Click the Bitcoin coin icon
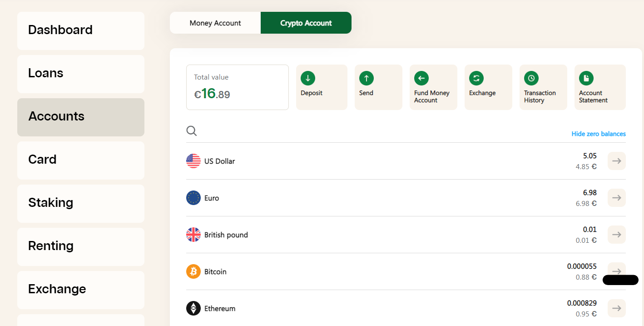The image size is (644, 326). (193, 271)
